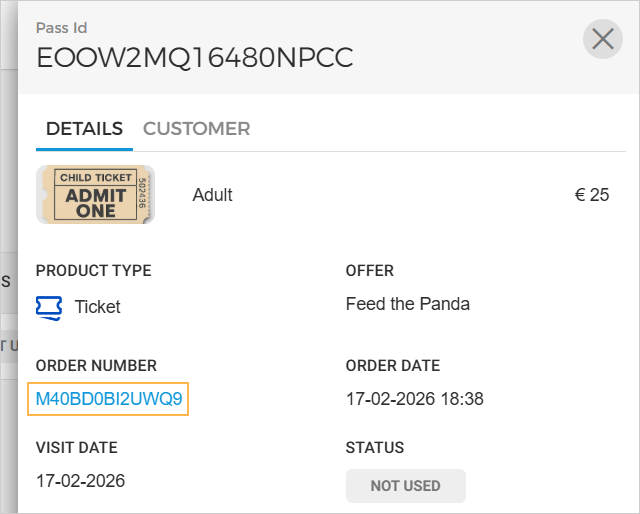640x514 pixels.
Task: Click the ORDER NUMBER label
Action: pyautogui.click(x=96, y=366)
